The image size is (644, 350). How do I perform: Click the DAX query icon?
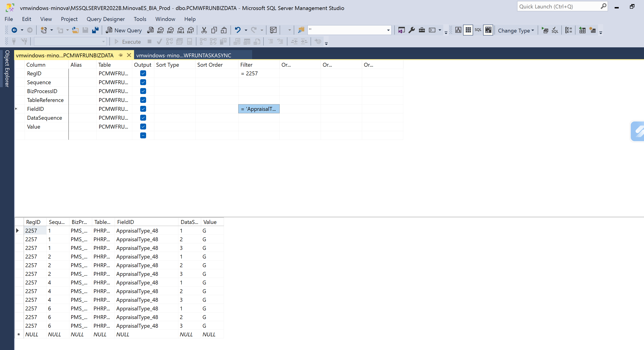[190, 30]
